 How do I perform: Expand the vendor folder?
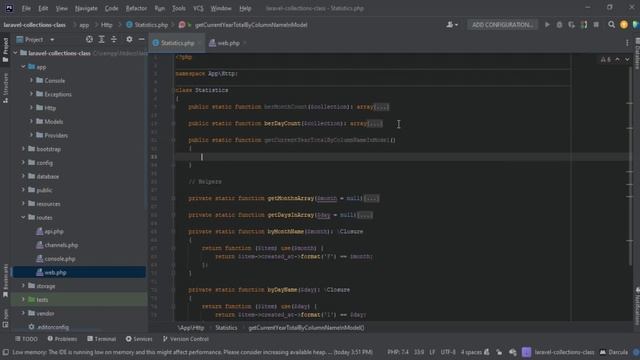click(23, 313)
